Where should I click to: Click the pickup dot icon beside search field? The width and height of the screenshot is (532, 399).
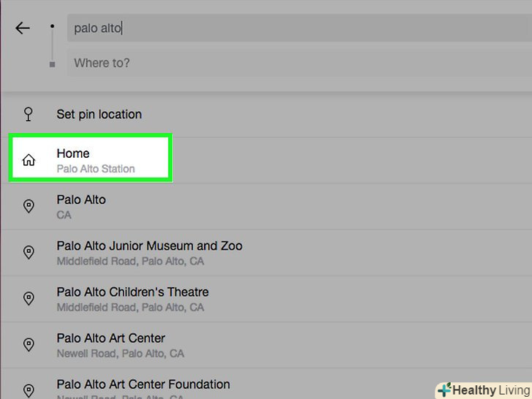coord(52,26)
